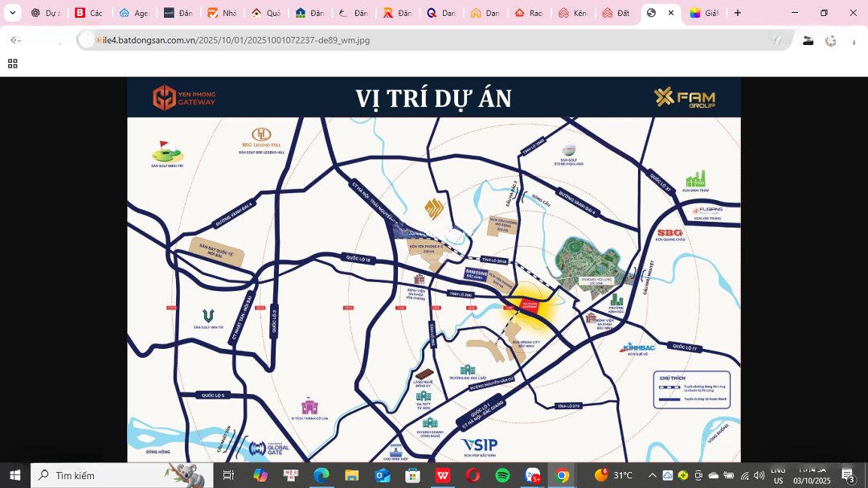
Task: Open the volume control in system tray
Action: point(759,475)
